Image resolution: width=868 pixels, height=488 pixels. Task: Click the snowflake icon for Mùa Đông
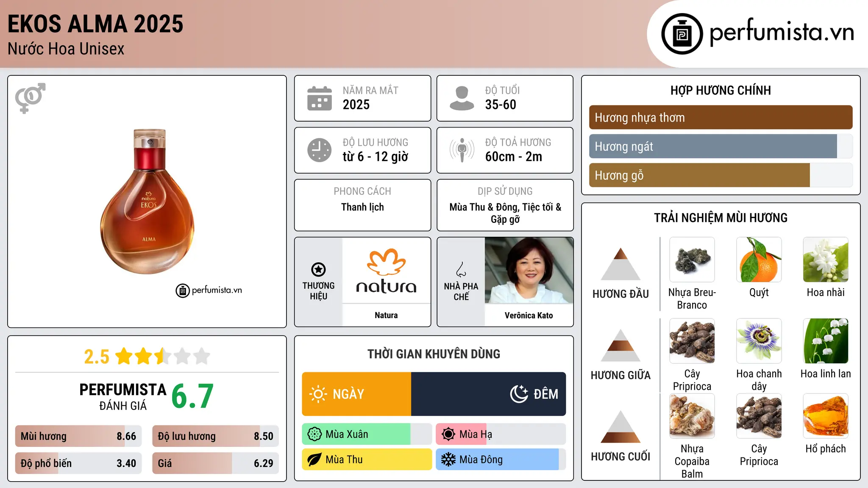[x=448, y=460]
